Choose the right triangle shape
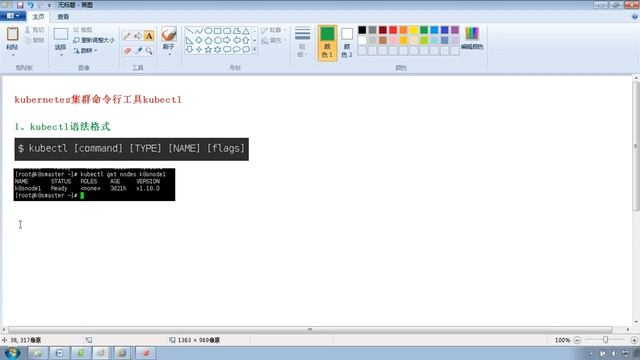Screen dimensions: 640x360 point(189,40)
